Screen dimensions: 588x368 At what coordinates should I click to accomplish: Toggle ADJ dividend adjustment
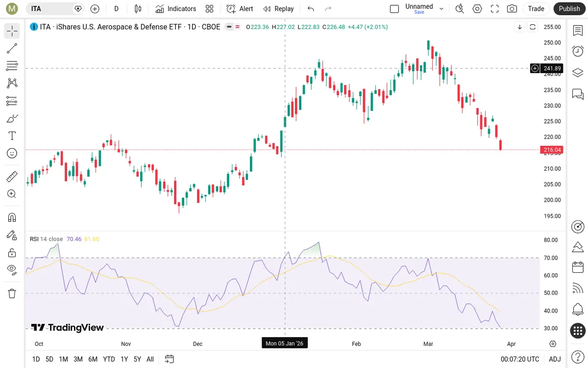click(x=555, y=359)
